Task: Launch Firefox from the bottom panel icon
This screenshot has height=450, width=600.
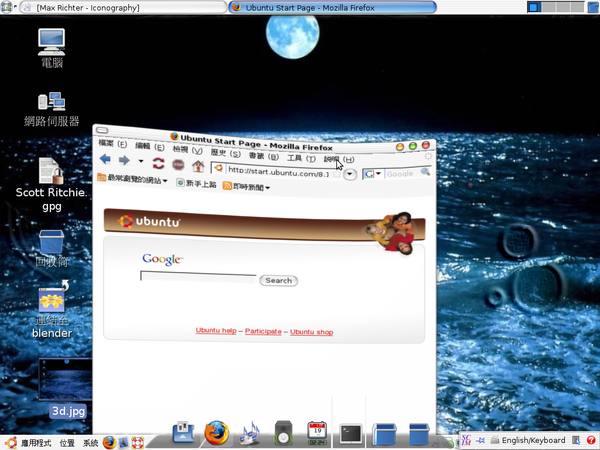Action: [x=109, y=443]
